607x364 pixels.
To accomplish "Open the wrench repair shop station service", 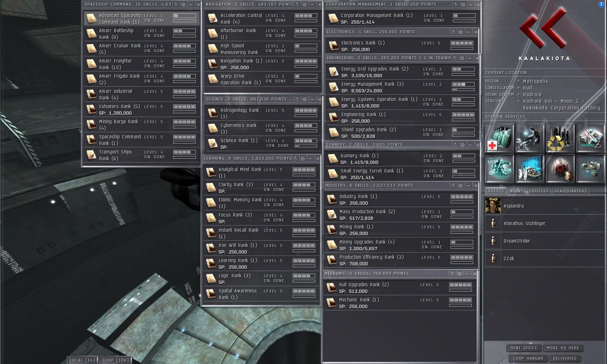I will 530,138.
